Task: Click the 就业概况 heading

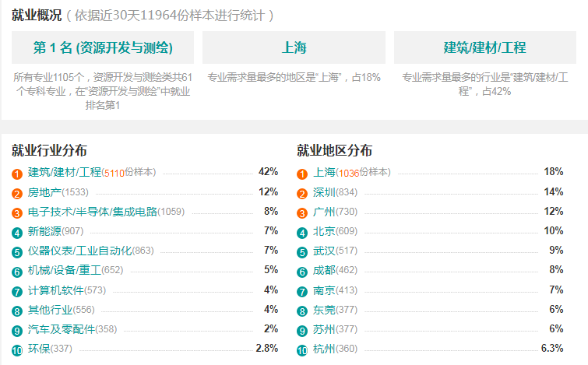Action: coord(37,16)
